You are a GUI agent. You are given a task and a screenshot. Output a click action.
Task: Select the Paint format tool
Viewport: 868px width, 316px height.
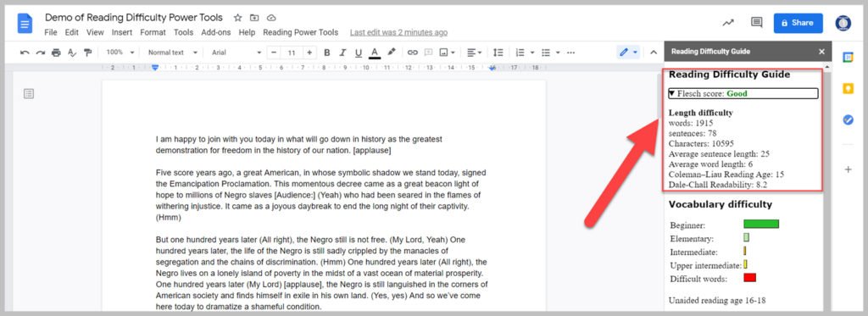(x=87, y=53)
